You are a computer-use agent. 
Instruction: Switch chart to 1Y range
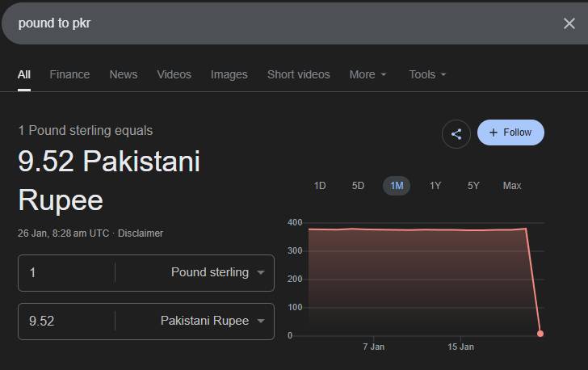(435, 186)
